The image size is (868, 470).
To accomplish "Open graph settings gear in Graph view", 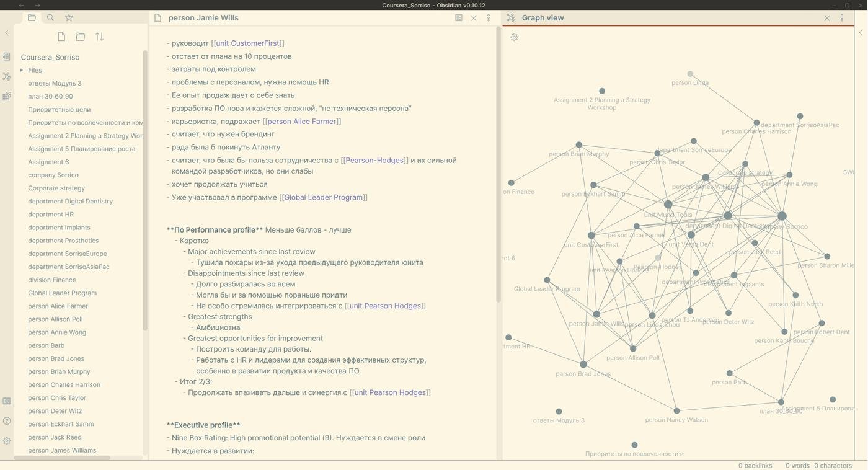I will pos(514,37).
